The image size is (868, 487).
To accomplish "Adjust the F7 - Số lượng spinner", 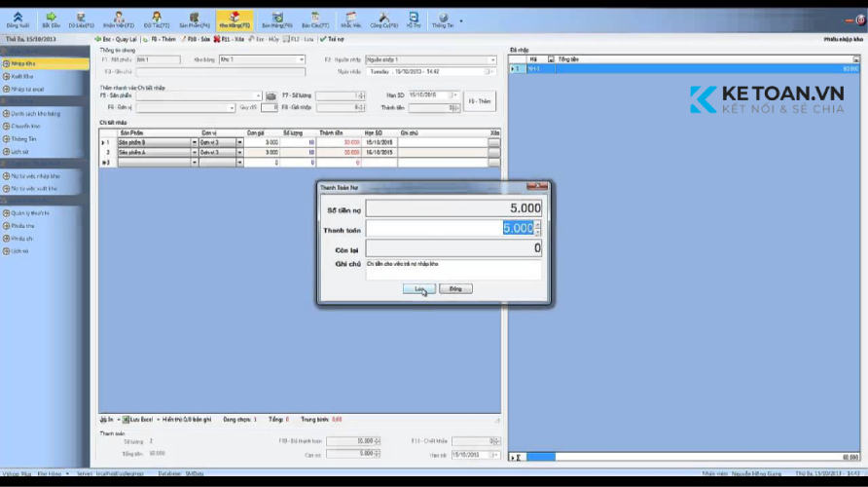I will click(x=362, y=95).
